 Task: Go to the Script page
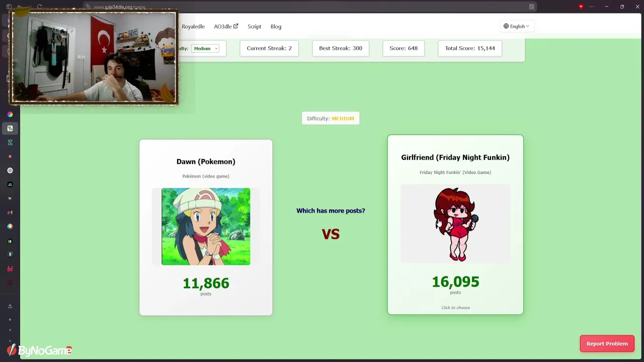pos(254,27)
